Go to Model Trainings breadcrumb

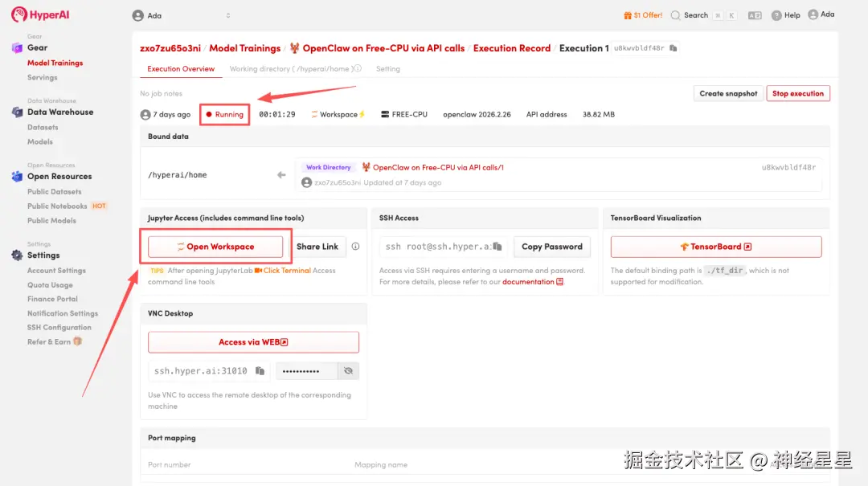(x=244, y=48)
